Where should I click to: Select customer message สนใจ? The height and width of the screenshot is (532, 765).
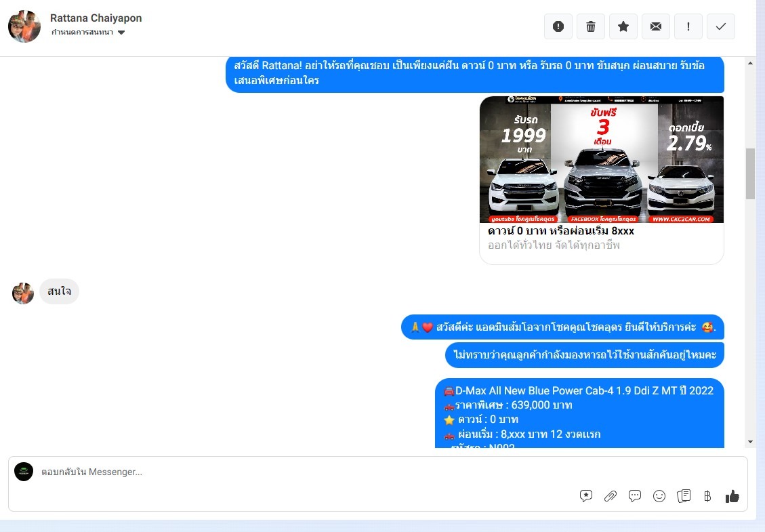click(x=59, y=291)
